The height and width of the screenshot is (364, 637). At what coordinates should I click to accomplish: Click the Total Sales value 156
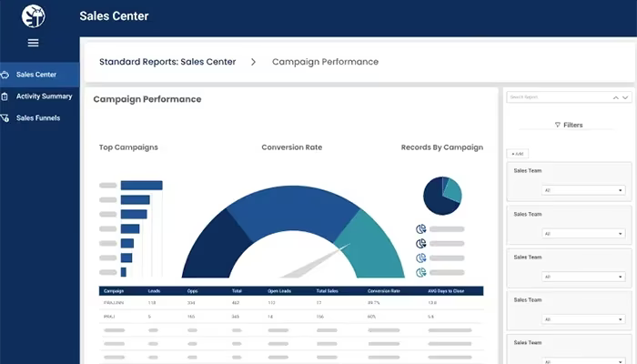click(320, 317)
